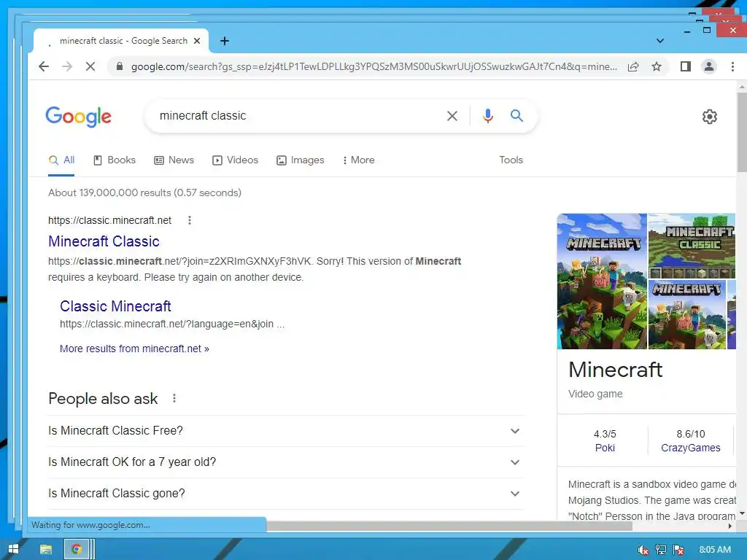Switch to the News tab
This screenshot has width=747, height=560.
click(174, 160)
